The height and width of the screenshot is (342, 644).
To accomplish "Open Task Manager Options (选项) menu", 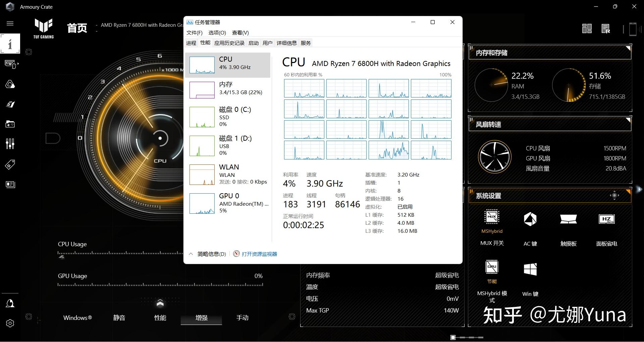I will [217, 32].
